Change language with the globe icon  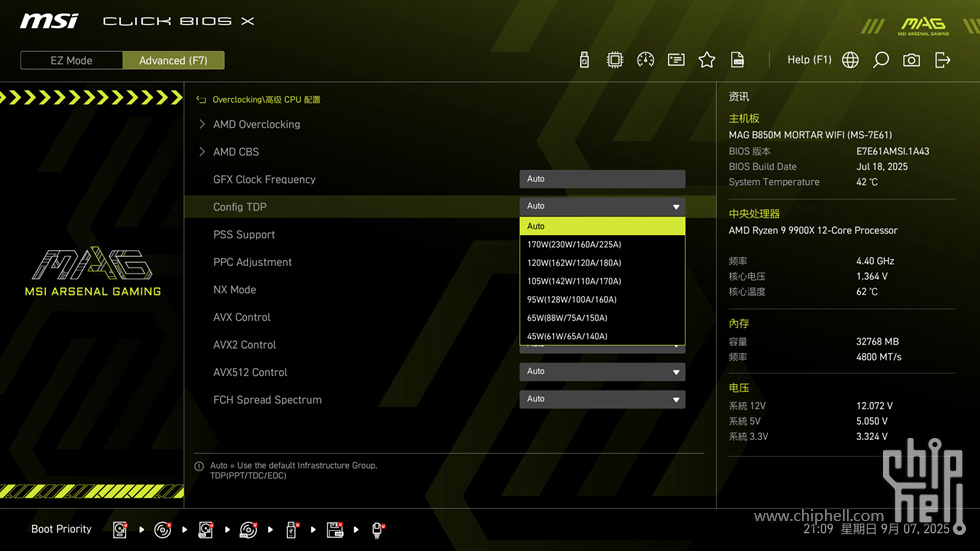pyautogui.click(x=850, y=60)
